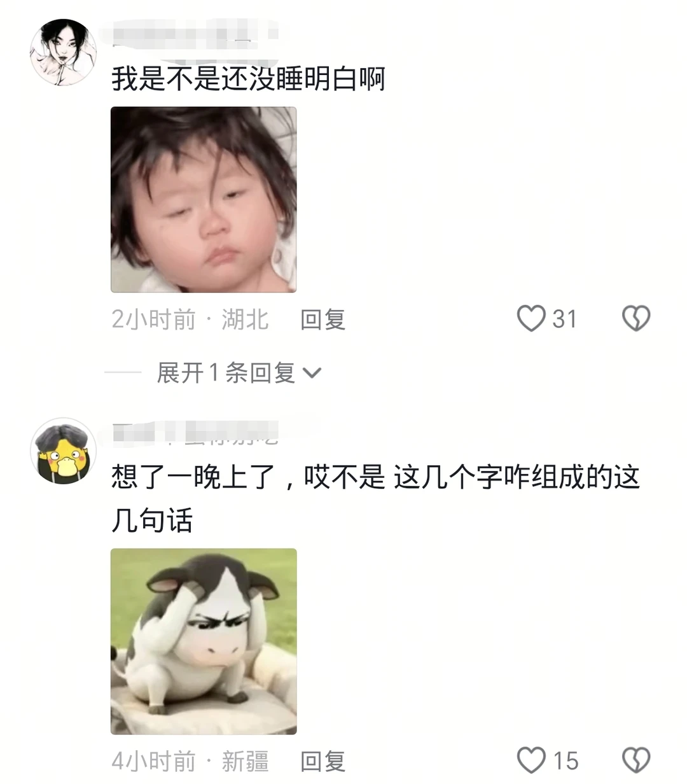The height and width of the screenshot is (784, 687).
Task: View the cartoon cow meme image
Action: 204,641
